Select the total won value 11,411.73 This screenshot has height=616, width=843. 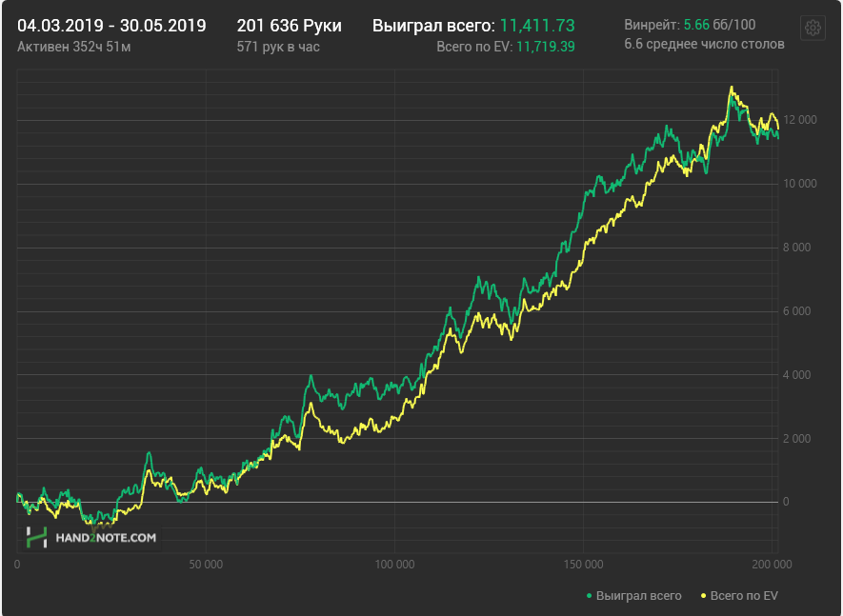[537, 26]
